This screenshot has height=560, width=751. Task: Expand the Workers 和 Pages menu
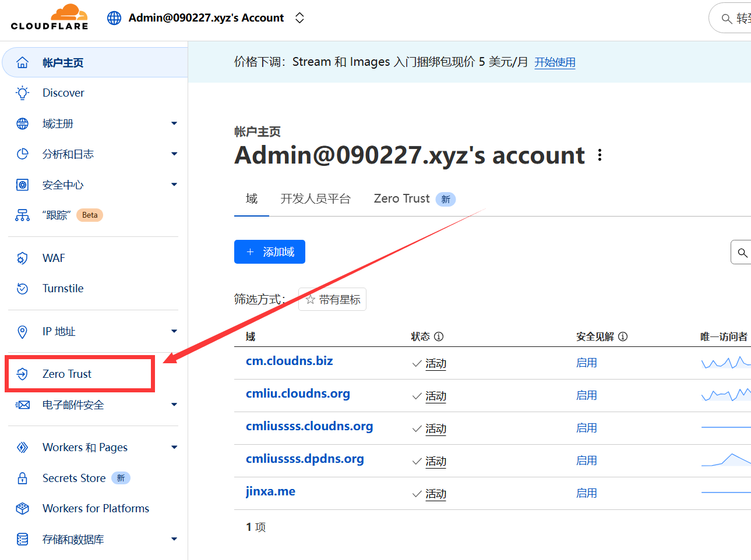[174, 448]
